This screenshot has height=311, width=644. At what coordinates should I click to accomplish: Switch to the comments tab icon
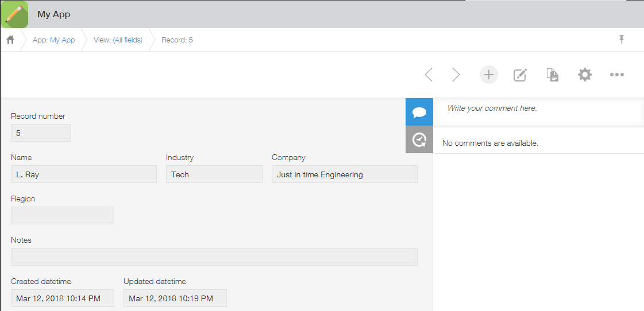point(419,112)
